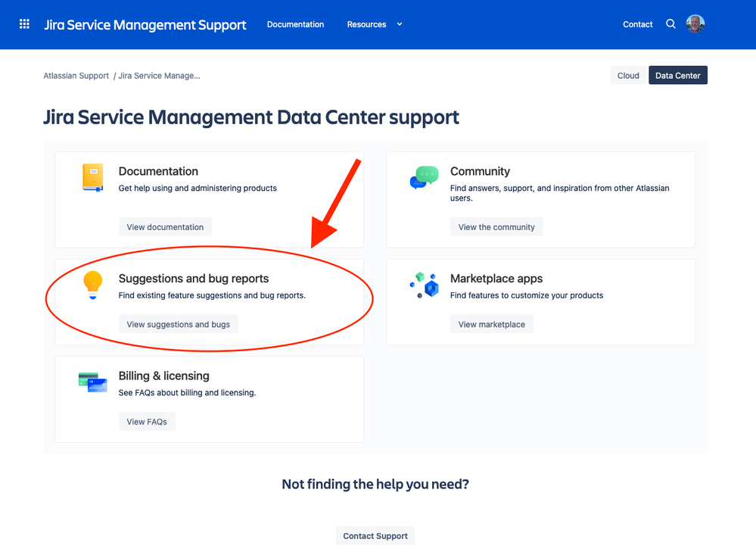Click View documentation button
The image size is (756, 558).
(165, 226)
